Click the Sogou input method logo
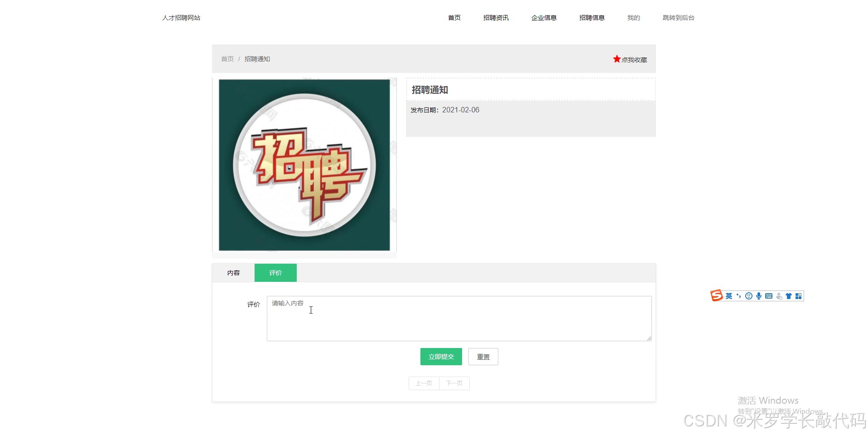Viewport: 868px width, 435px height. (717, 295)
